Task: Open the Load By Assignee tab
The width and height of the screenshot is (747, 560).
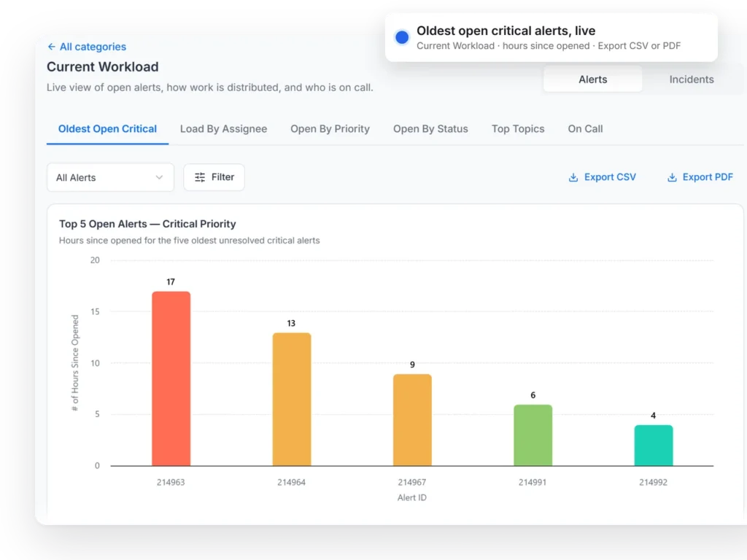Action: pyautogui.click(x=223, y=129)
